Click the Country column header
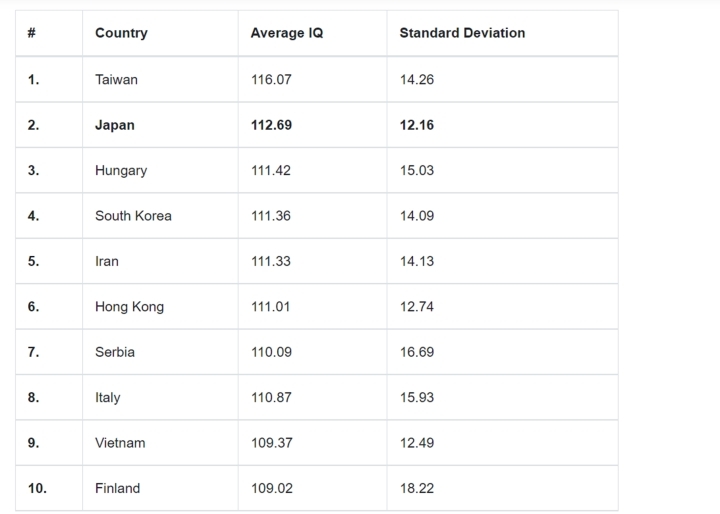 click(x=121, y=33)
